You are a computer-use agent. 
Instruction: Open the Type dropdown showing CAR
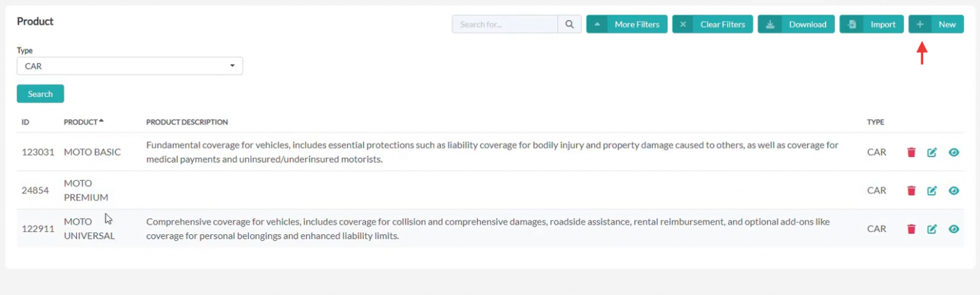pyautogui.click(x=130, y=66)
